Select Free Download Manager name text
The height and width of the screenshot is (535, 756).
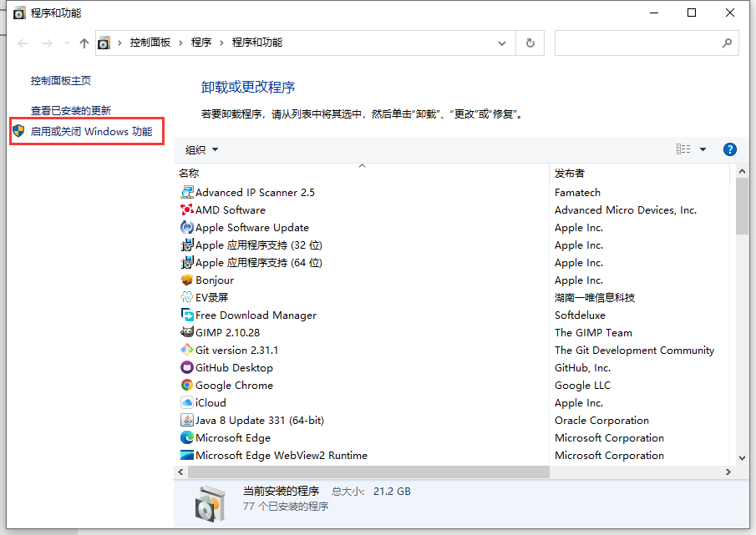click(256, 315)
